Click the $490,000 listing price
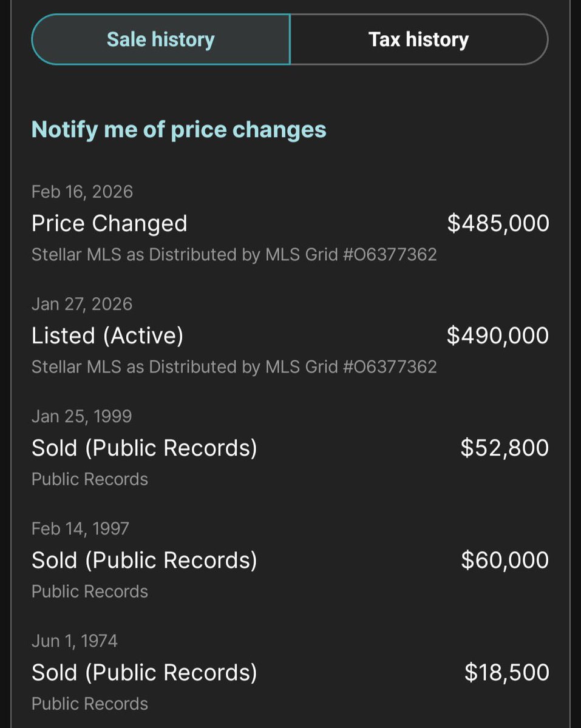 click(498, 335)
